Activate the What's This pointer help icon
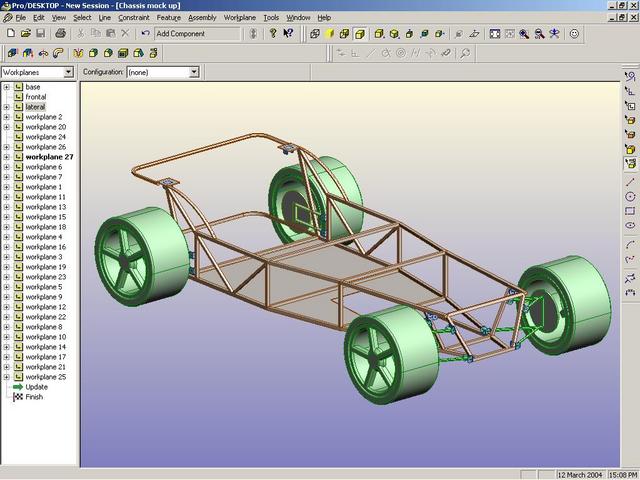The width and height of the screenshot is (640, 480). coord(288,33)
